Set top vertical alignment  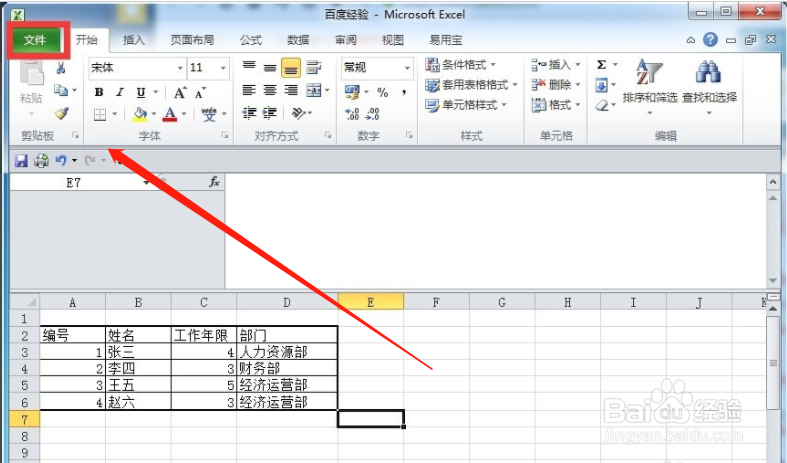pyautogui.click(x=249, y=67)
